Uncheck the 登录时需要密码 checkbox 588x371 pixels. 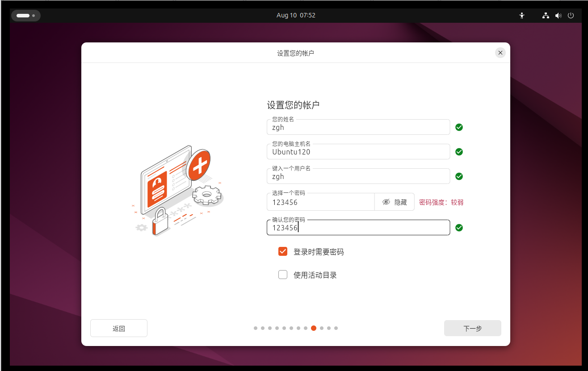(x=283, y=251)
